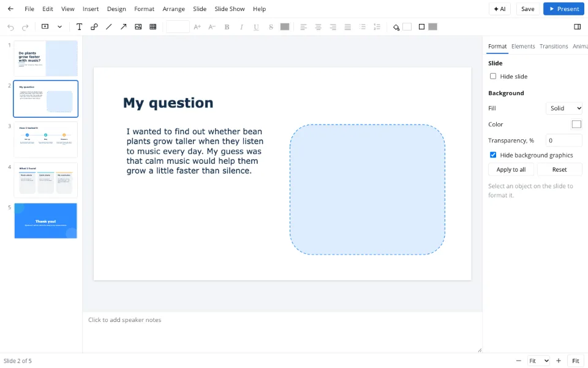This screenshot has width=588, height=368.
Task: Open the Insert menu
Action: (91, 9)
